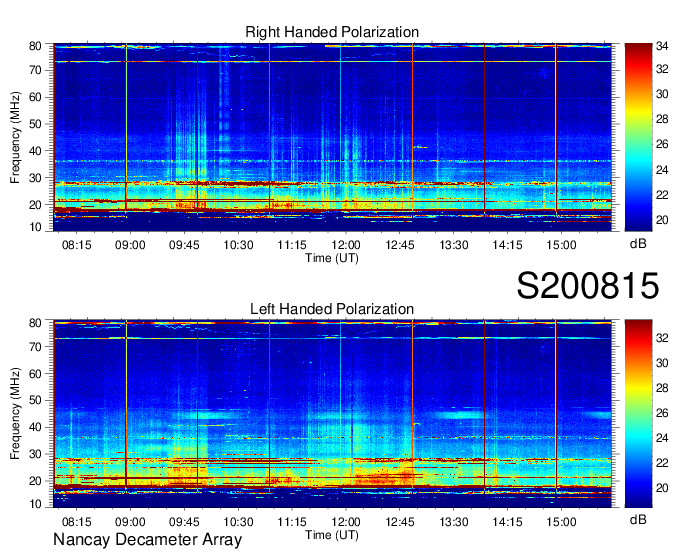Click the 08:15 tick on Right Handed plot
The height and width of the screenshot is (552, 680).
tap(76, 245)
